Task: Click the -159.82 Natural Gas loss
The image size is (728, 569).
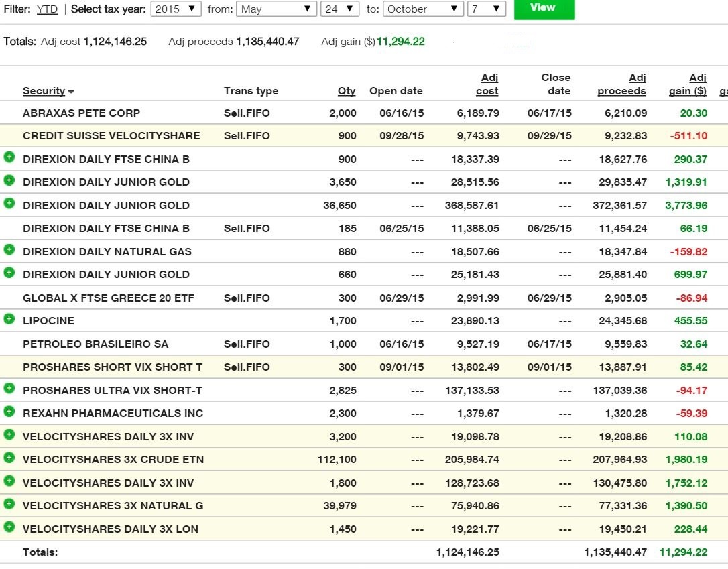Action: coord(688,251)
